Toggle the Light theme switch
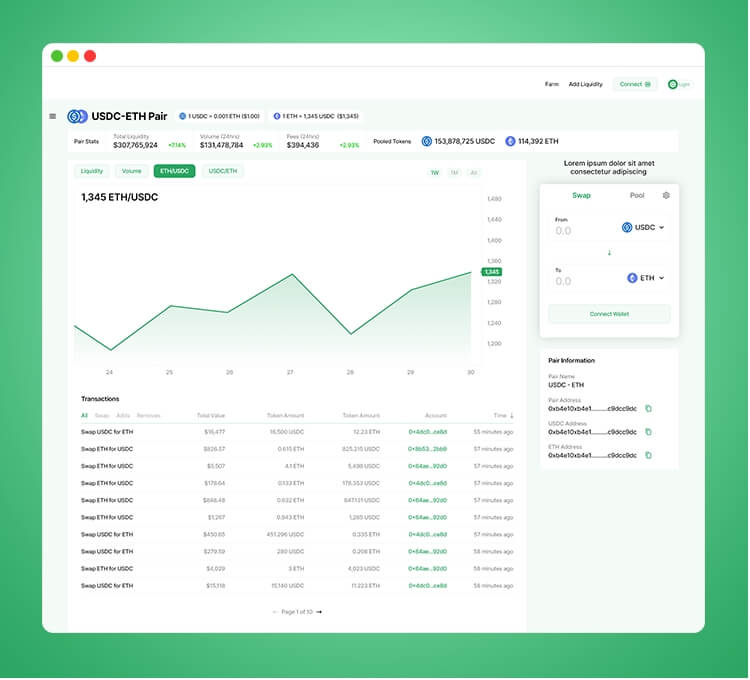This screenshot has height=680, width=750. (x=679, y=85)
